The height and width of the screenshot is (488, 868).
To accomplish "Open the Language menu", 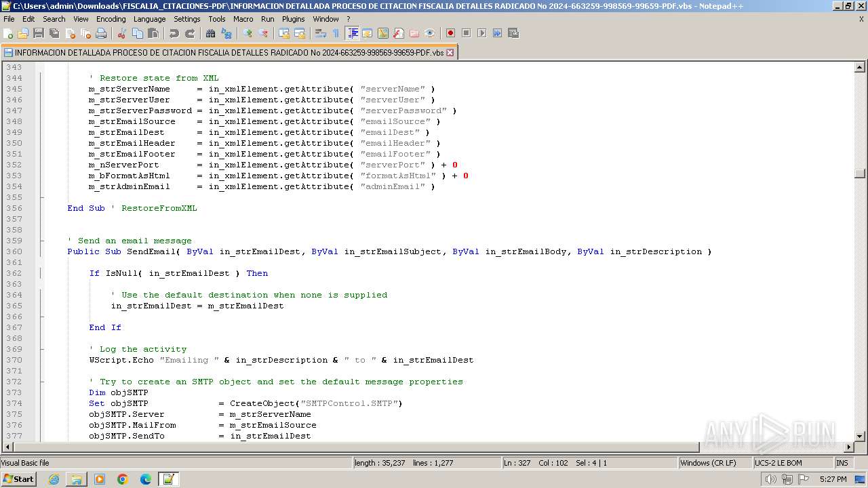I will tap(149, 19).
